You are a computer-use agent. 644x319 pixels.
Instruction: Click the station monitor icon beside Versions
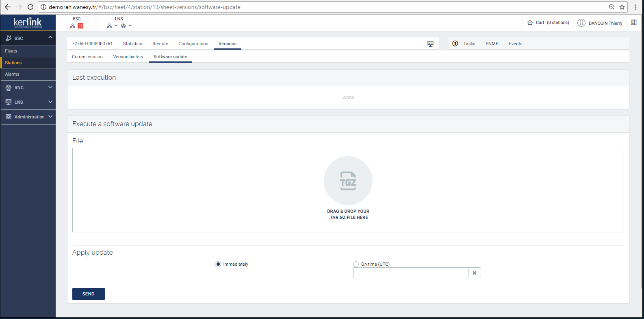click(430, 44)
